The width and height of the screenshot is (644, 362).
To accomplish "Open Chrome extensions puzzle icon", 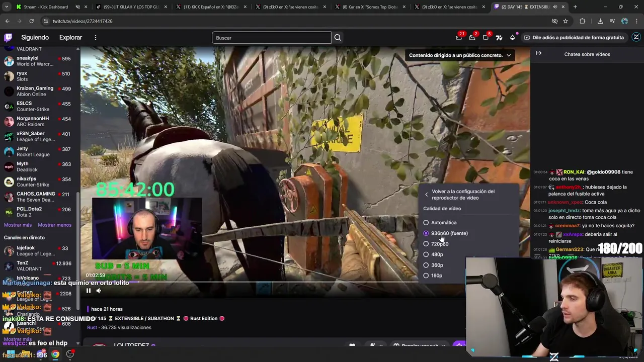I will pos(582,21).
